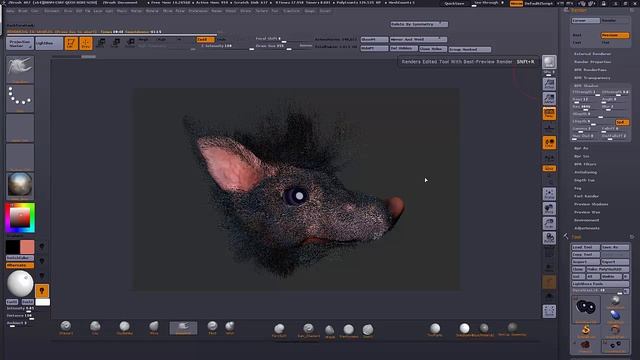The width and height of the screenshot is (640, 360).
Task: Click the Z Intensity slider
Action: 227,46
